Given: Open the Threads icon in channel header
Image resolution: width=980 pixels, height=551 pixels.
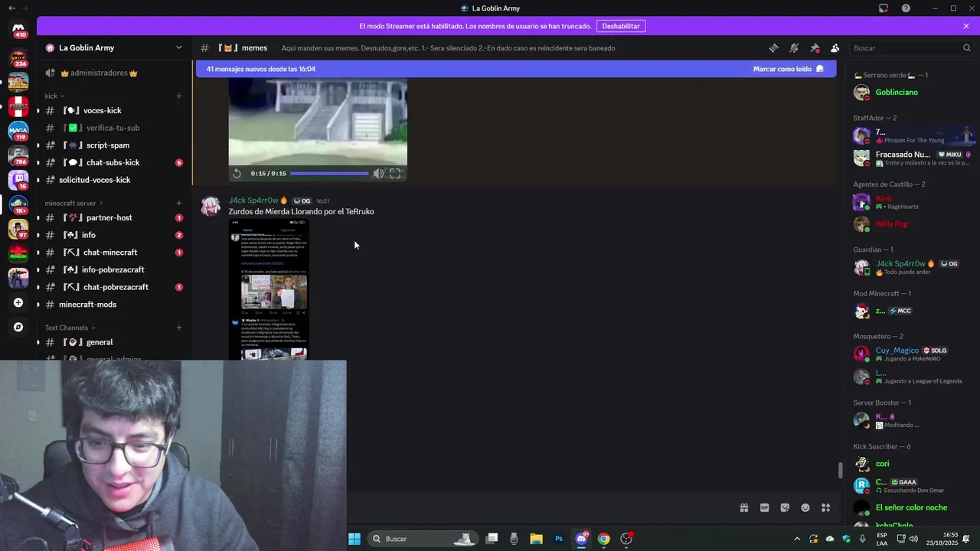Looking at the screenshot, I should click(x=773, y=47).
